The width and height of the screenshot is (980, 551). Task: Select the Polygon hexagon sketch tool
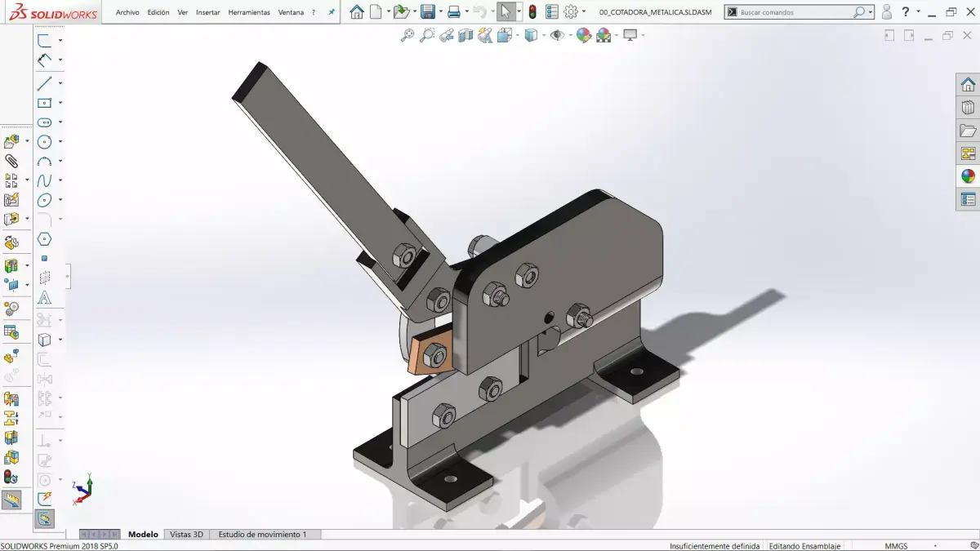click(45, 239)
